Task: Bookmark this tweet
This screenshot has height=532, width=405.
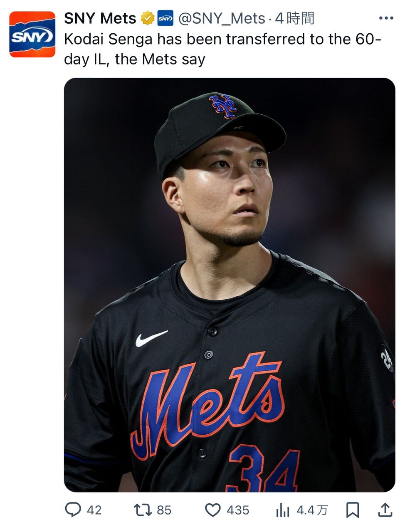Action: click(353, 510)
